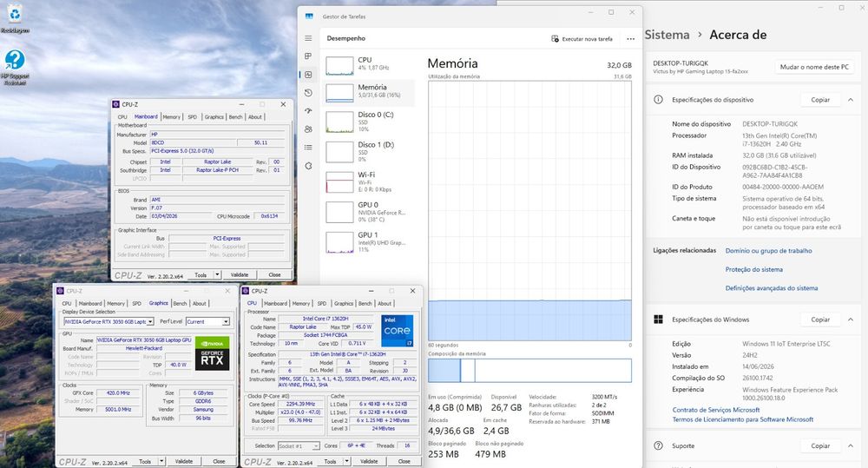Click Validate in Graphics CPU-Z window

[x=184, y=461]
